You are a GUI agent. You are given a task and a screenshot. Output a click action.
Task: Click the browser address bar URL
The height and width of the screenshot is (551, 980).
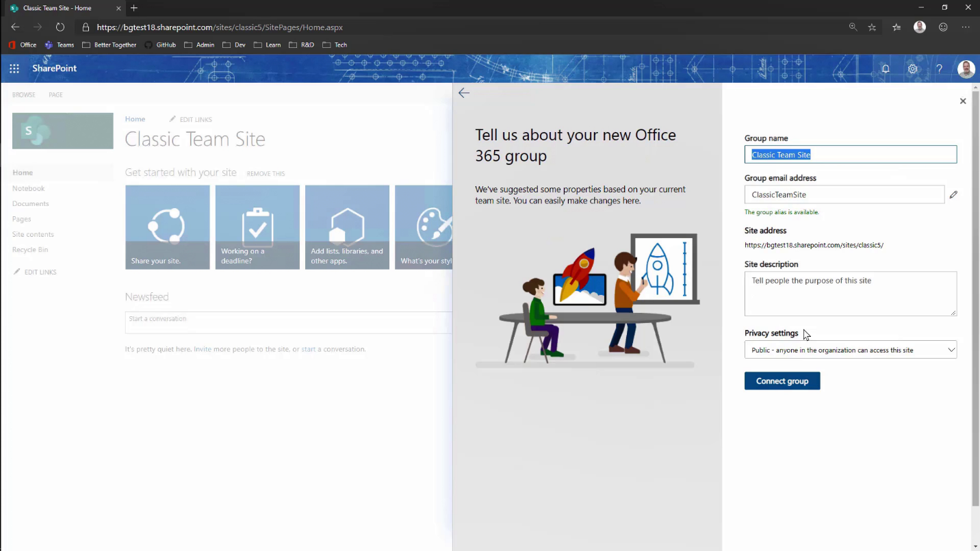tap(220, 27)
